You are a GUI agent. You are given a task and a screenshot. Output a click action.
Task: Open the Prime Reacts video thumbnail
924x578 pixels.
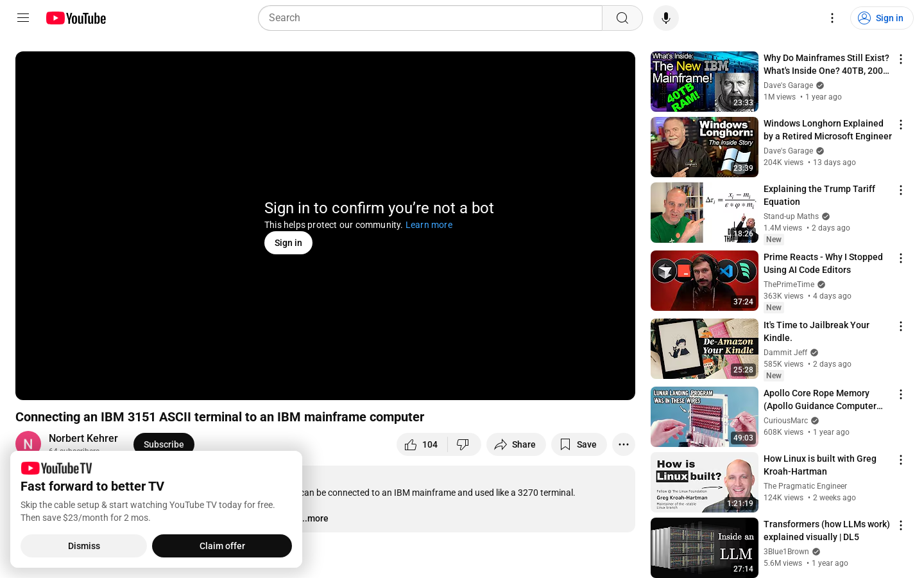(x=705, y=281)
